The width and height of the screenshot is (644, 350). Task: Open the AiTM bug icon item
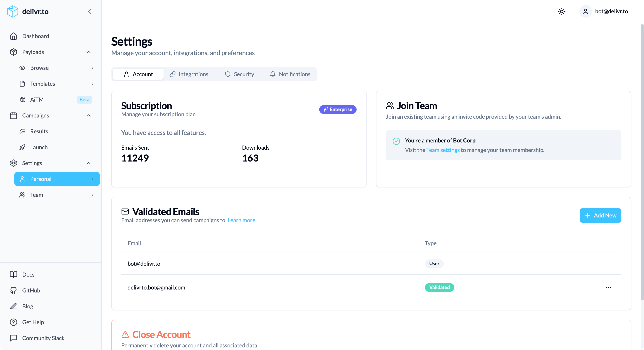point(22,100)
